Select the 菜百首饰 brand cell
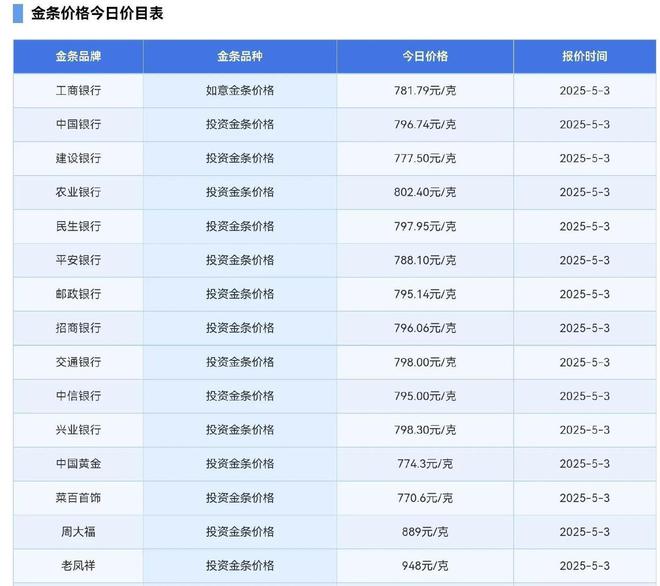 [x=78, y=498]
